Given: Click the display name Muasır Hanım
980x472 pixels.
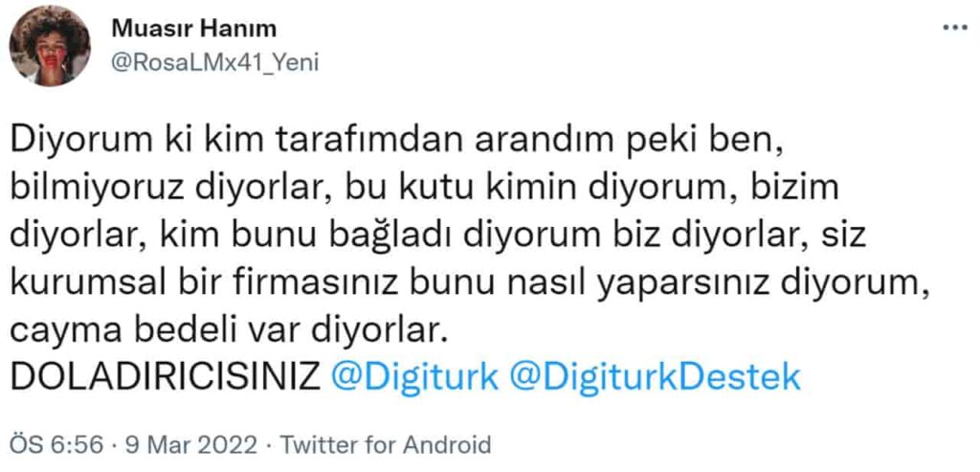Looking at the screenshot, I should pos(193,29).
